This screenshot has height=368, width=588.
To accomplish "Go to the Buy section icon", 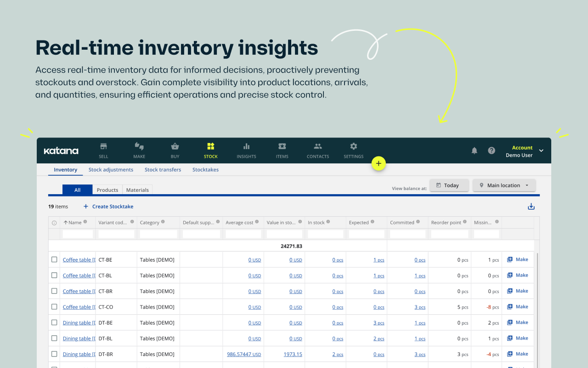I will (175, 147).
